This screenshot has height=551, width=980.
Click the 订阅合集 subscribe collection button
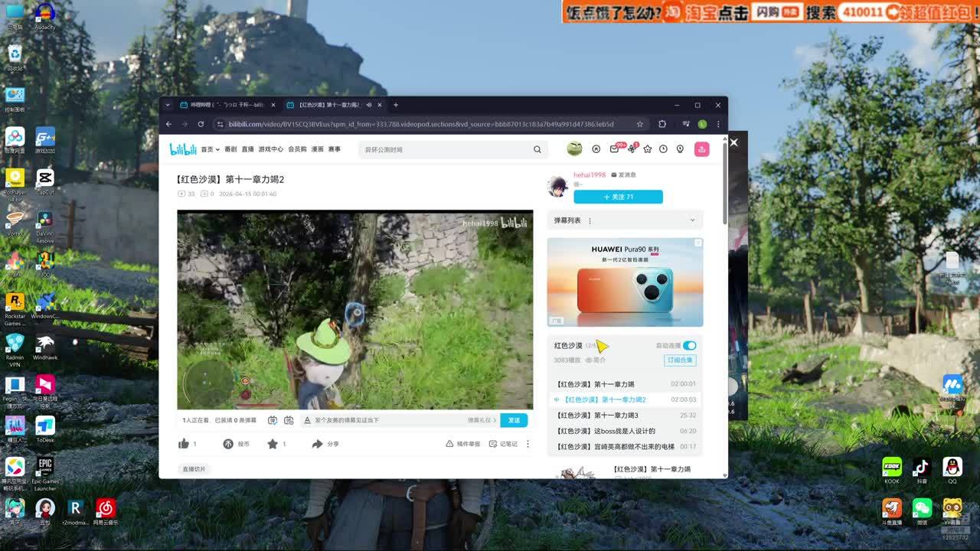pos(680,360)
